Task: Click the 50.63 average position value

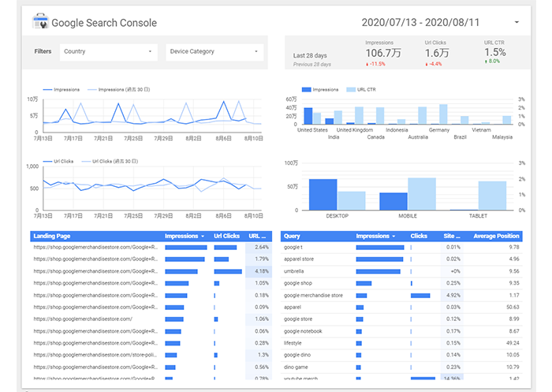Action: pyautogui.click(x=513, y=307)
